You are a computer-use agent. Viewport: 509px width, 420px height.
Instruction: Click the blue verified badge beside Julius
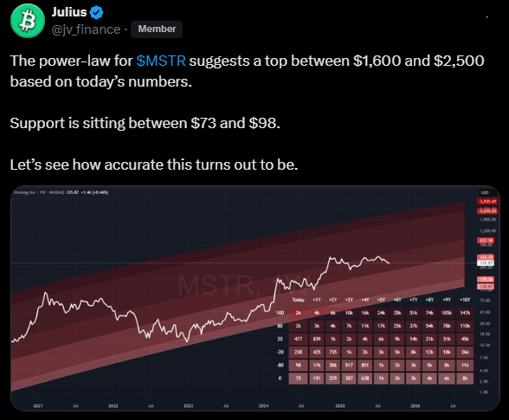click(x=96, y=12)
